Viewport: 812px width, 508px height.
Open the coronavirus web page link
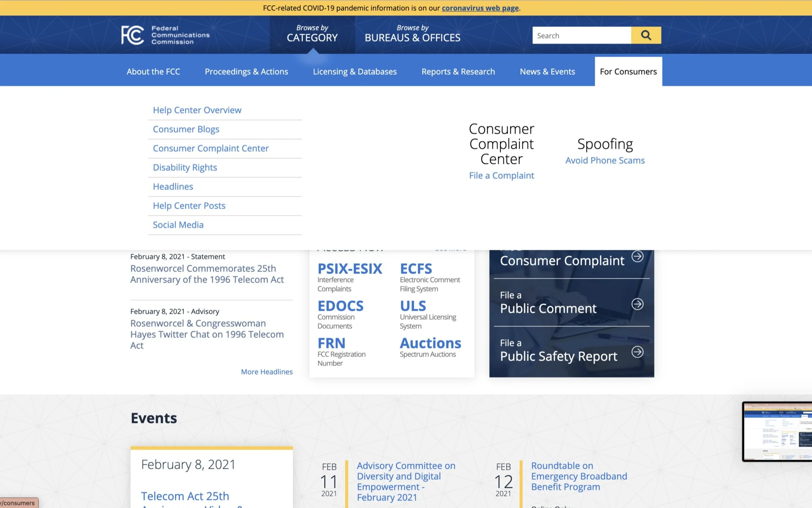[x=480, y=8]
